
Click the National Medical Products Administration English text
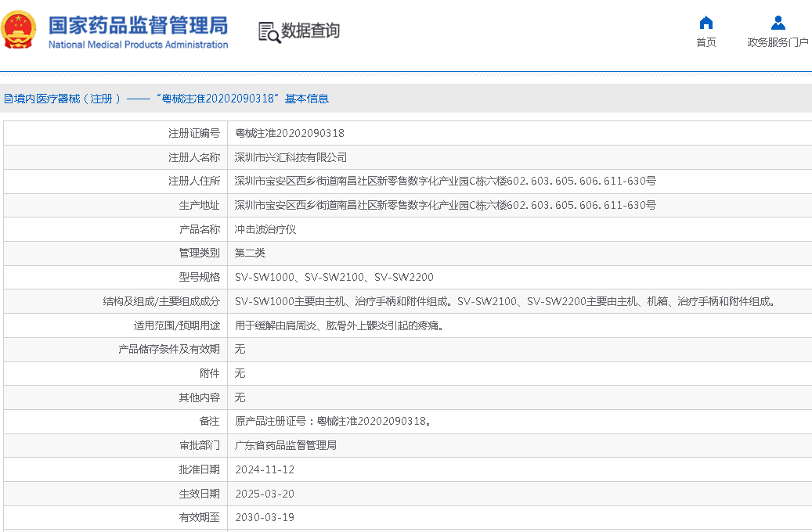coord(138,45)
